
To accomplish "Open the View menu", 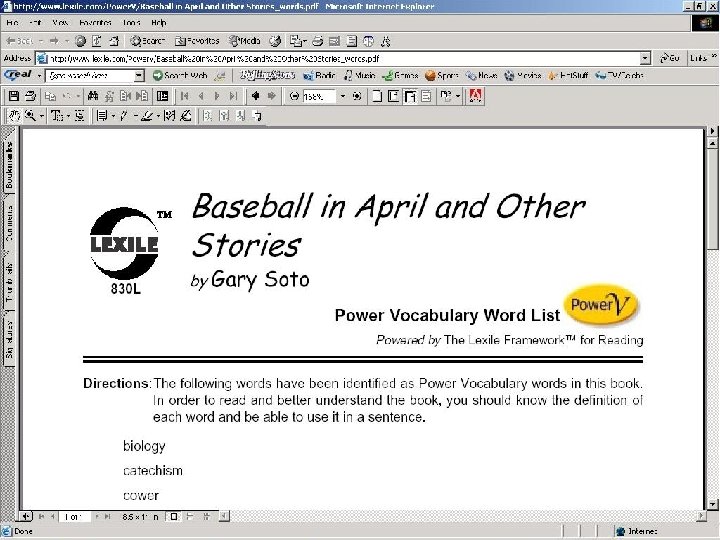I will [60, 22].
